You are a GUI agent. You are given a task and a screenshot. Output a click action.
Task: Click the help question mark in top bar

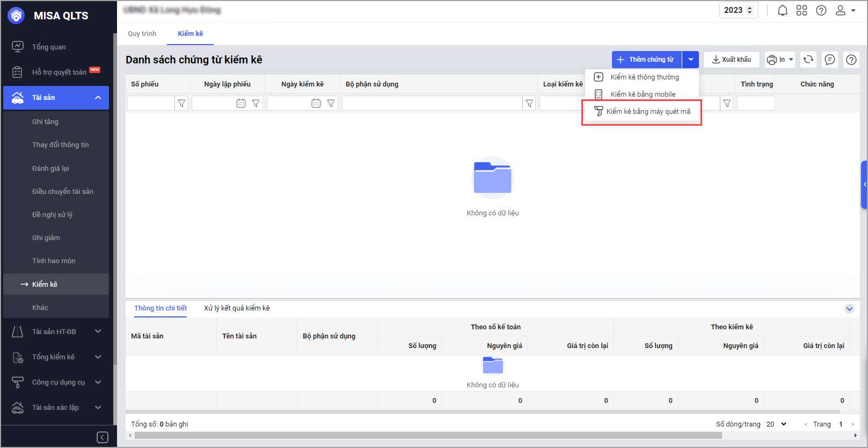click(x=821, y=10)
